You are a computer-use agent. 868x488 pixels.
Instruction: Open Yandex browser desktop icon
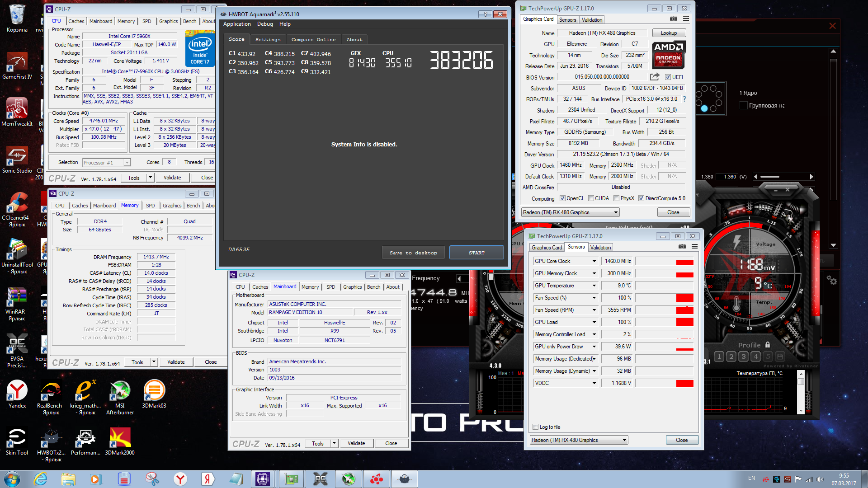pos(17,393)
